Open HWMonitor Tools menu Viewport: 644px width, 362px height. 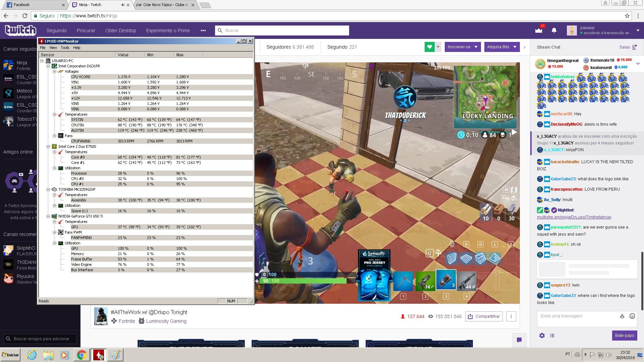(65, 48)
